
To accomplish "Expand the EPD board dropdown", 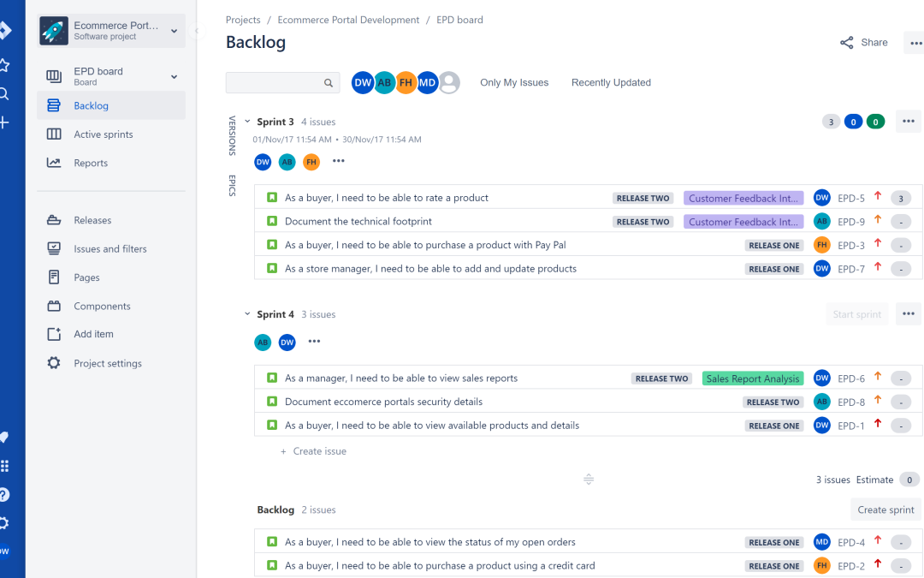I will [174, 77].
